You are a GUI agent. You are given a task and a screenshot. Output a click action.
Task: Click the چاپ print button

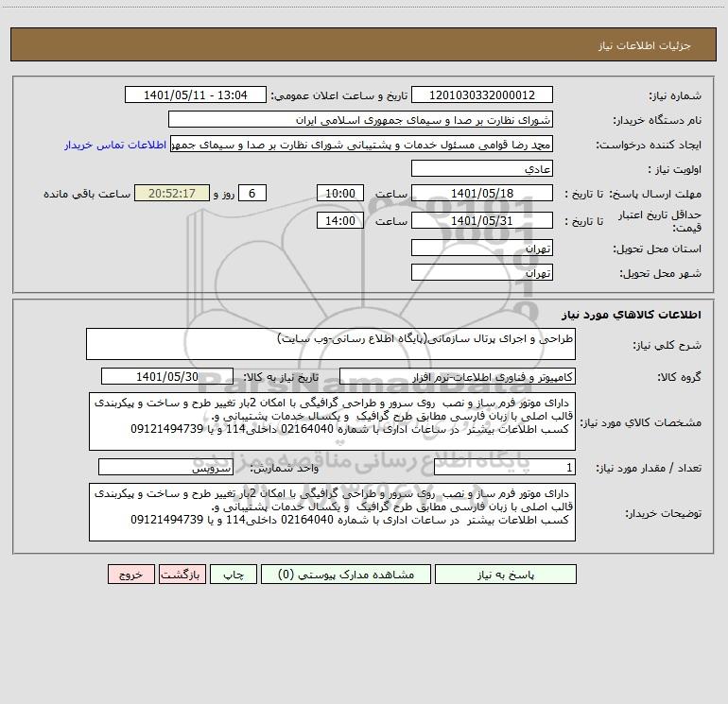pos(234,575)
